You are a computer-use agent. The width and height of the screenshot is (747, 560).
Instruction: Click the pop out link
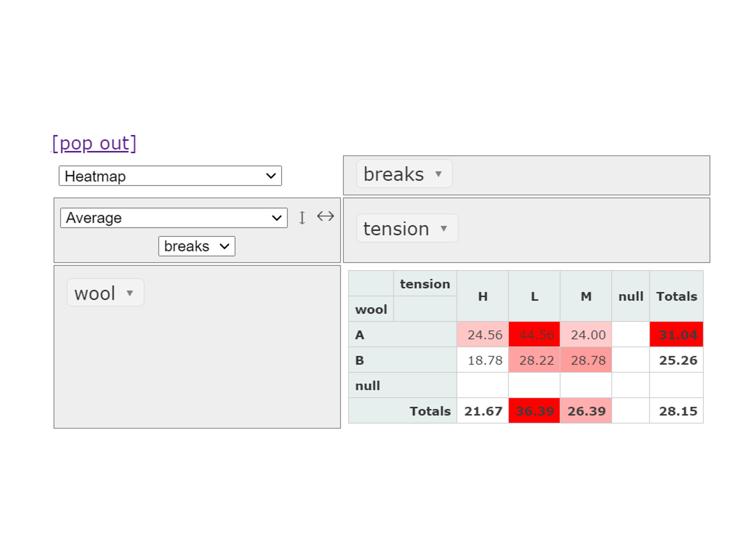[94, 143]
